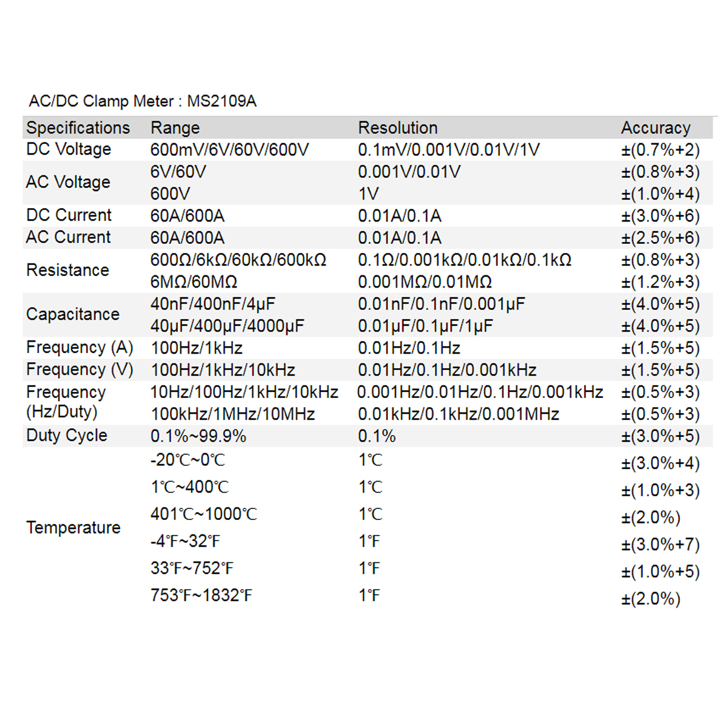Click the Frequency (A) row label
The image size is (728, 728).
pyautogui.click(x=79, y=348)
